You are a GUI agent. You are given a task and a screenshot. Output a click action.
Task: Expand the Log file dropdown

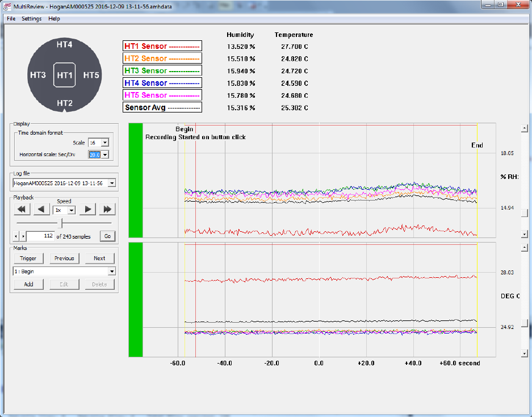[111, 183]
